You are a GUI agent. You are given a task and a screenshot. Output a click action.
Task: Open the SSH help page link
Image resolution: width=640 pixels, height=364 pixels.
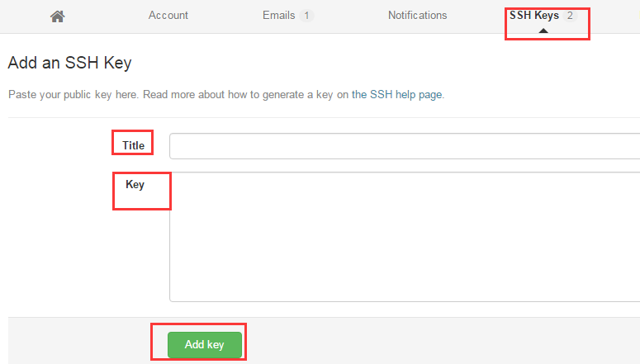coord(406,95)
